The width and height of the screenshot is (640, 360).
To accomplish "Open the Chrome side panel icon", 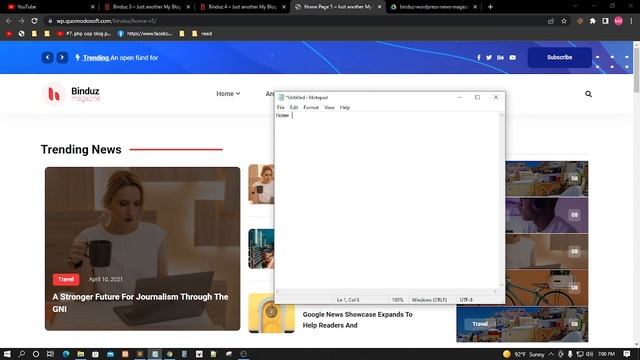I will [605, 21].
